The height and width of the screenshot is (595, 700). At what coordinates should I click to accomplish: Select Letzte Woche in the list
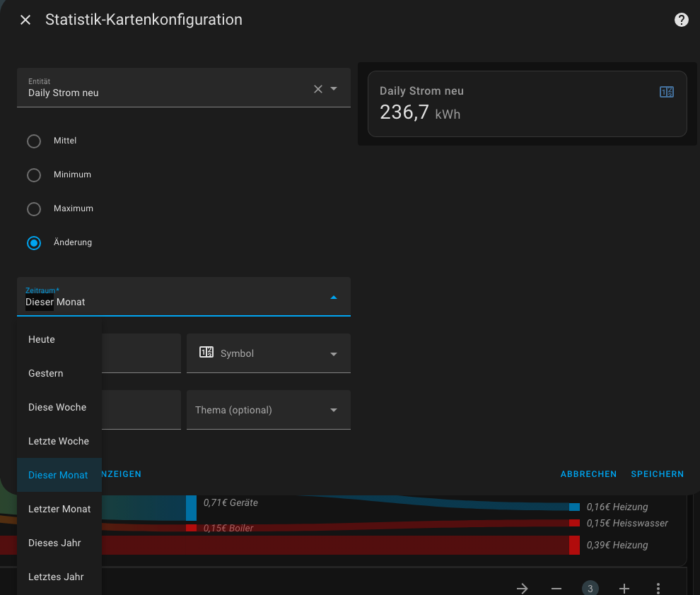tap(59, 442)
